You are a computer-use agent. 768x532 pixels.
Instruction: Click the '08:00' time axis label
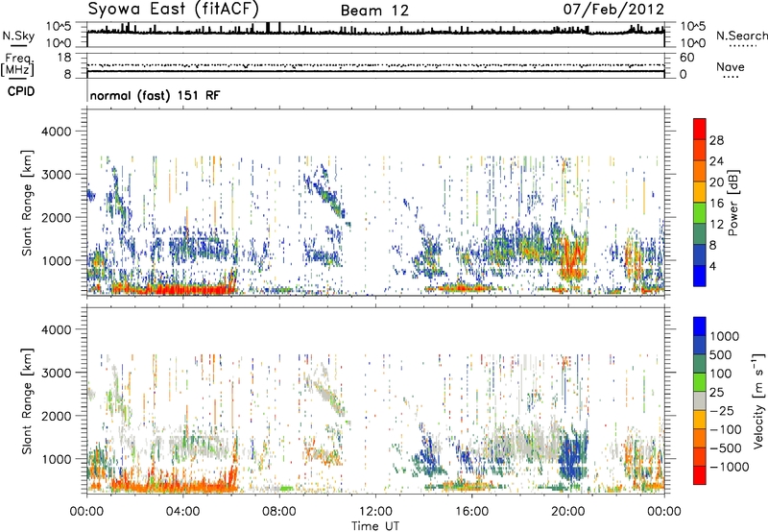279,512
